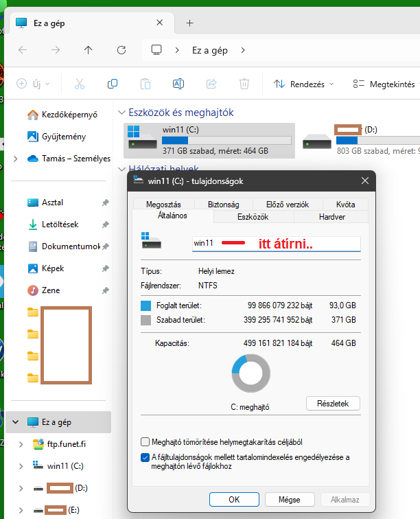420x519 pixels.
Task: Open Tamás – Személyes OneDrive
Action: 69,159
